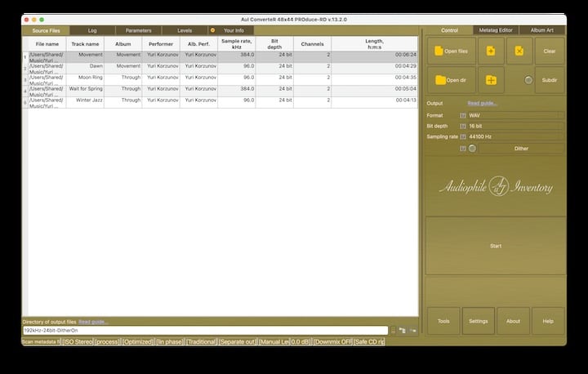This screenshot has width=588, height=374.
Task: Switch to the Parameters tab
Action: click(x=138, y=30)
